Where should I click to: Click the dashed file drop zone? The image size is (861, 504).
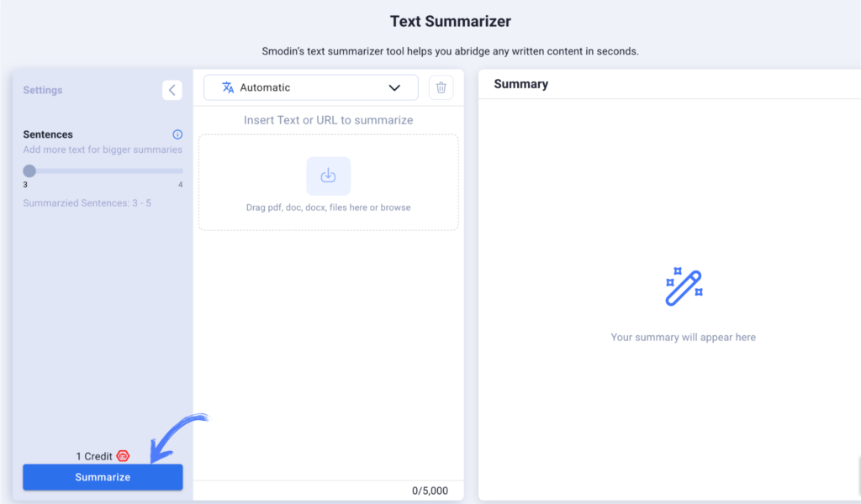click(x=329, y=182)
